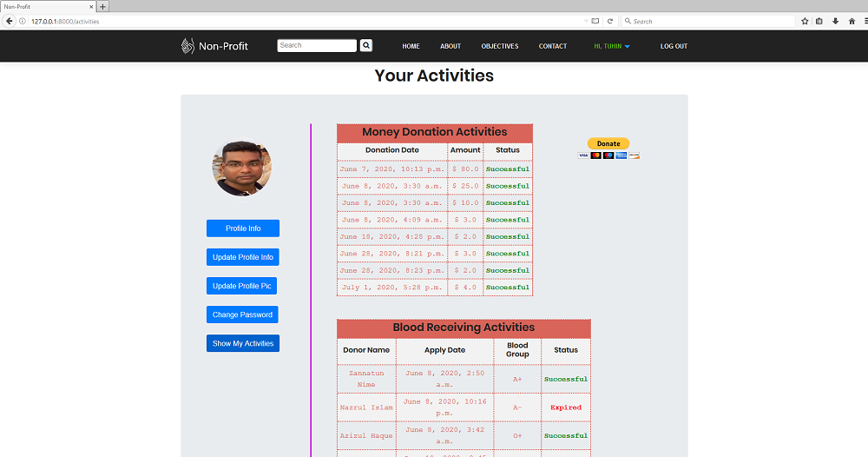
Task: Click the Update Profile Pic button
Action: (242, 286)
